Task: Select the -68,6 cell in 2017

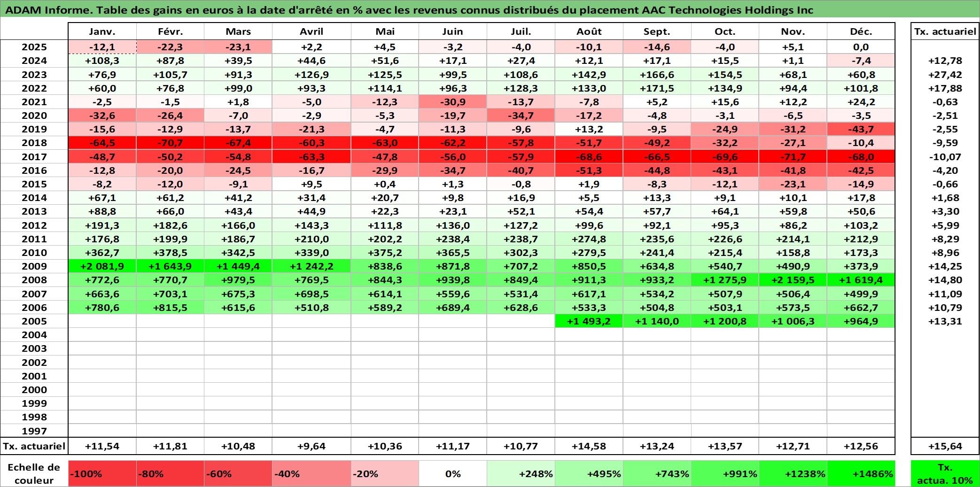Action: [589, 157]
